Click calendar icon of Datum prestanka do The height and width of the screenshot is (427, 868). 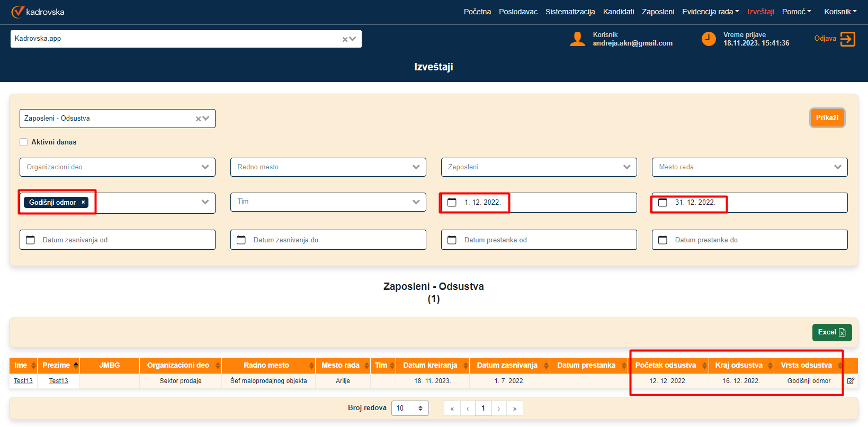[663, 240]
